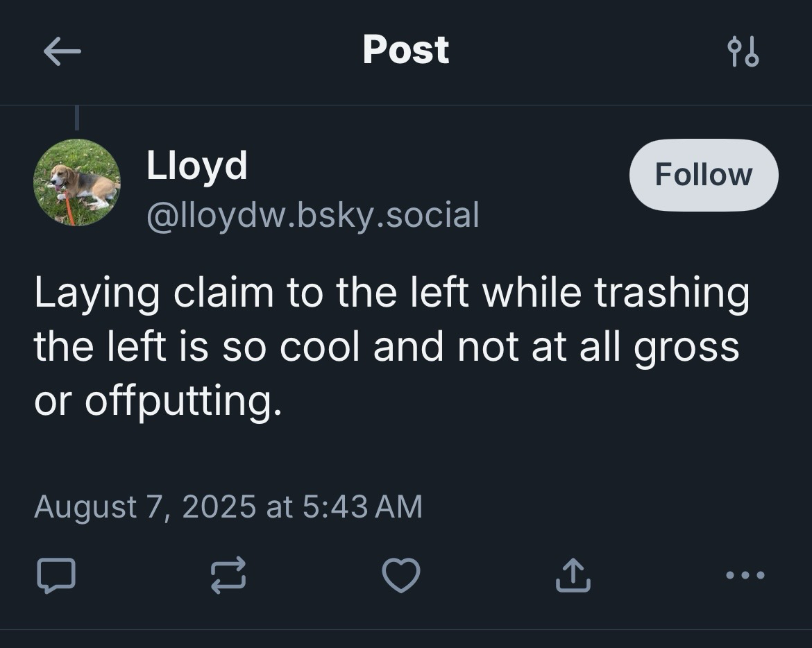Screen dimensions: 812x648
Task: Click the '5:43 AM' time text
Action: (362, 506)
